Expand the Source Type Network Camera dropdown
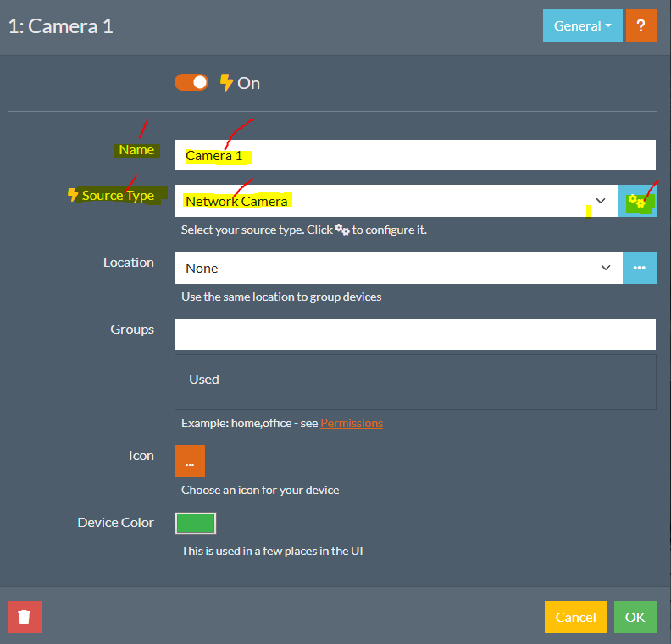671x644 pixels. (396, 201)
